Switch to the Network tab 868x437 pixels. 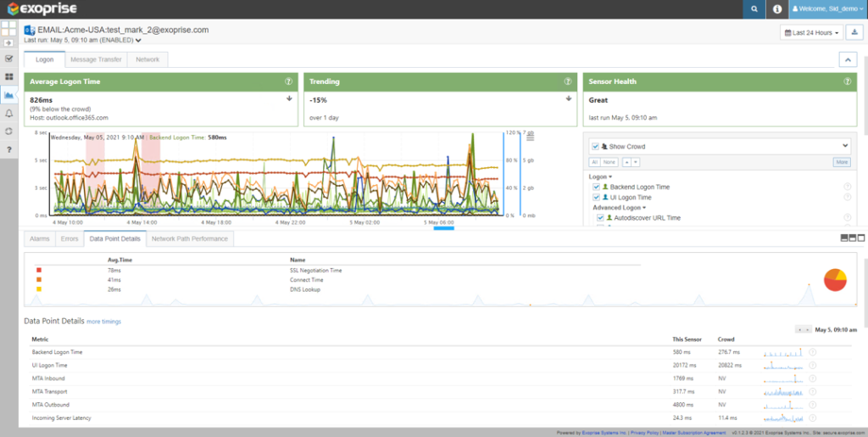coord(147,59)
